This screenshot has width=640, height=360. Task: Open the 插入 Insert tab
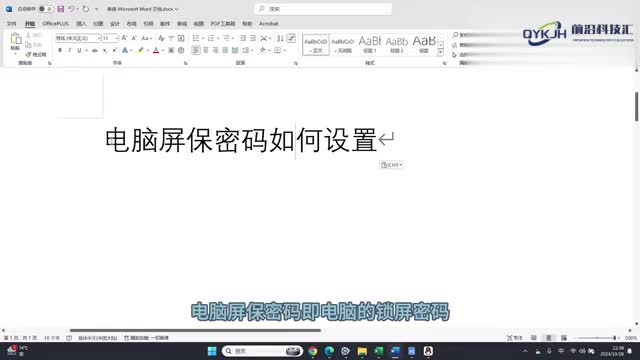pyautogui.click(x=81, y=24)
